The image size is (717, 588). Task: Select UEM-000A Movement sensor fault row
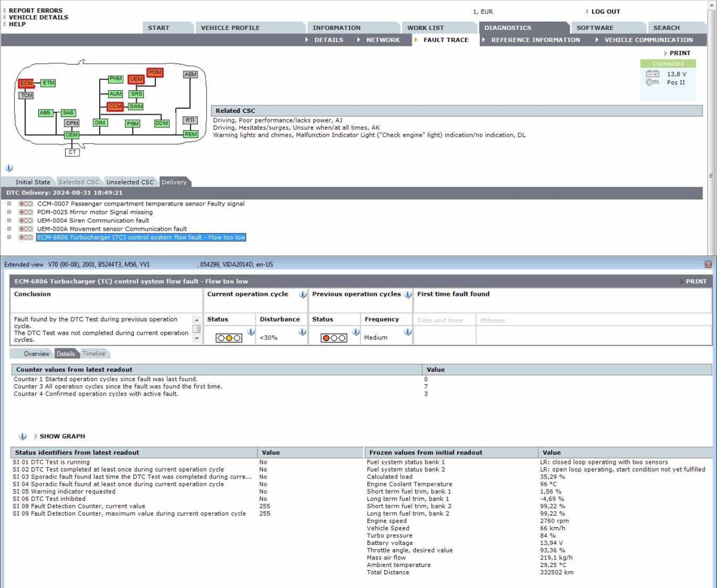(112, 229)
